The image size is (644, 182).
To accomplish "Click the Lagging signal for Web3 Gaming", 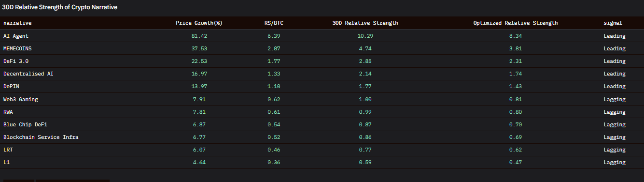I will [x=615, y=99].
